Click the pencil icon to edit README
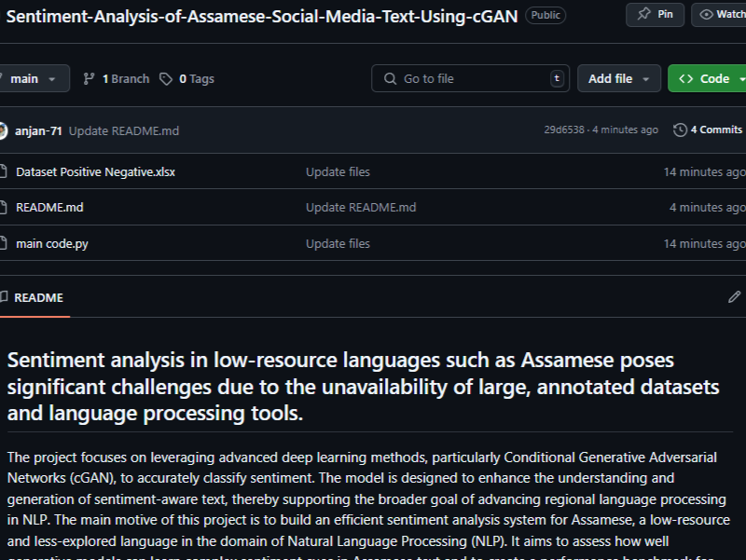The image size is (746, 560). pyautogui.click(x=734, y=297)
